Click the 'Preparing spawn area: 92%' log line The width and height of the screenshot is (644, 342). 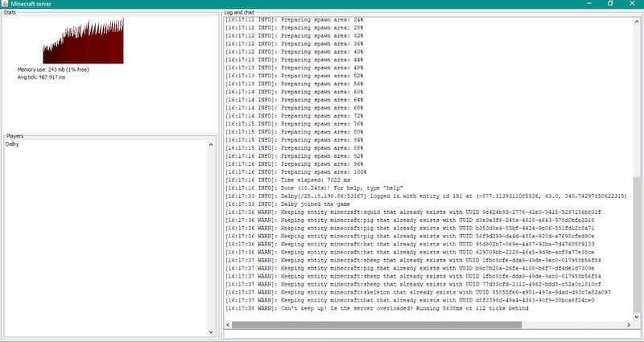(x=295, y=156)
